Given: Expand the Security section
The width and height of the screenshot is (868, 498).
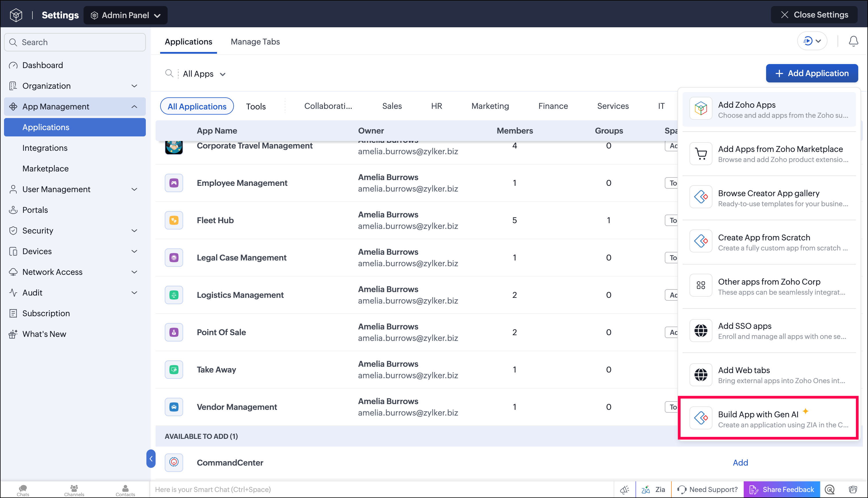Looking at the screenshot, I should (75, 231).
